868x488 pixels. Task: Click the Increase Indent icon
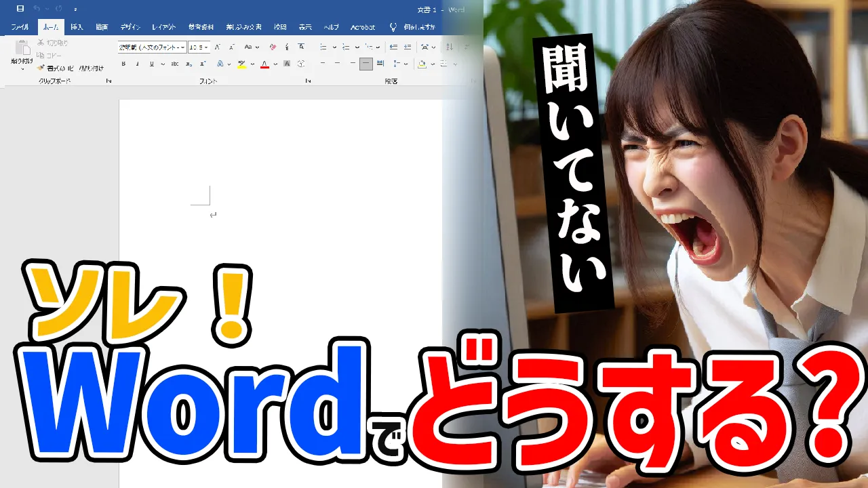[x=408, y=47]
